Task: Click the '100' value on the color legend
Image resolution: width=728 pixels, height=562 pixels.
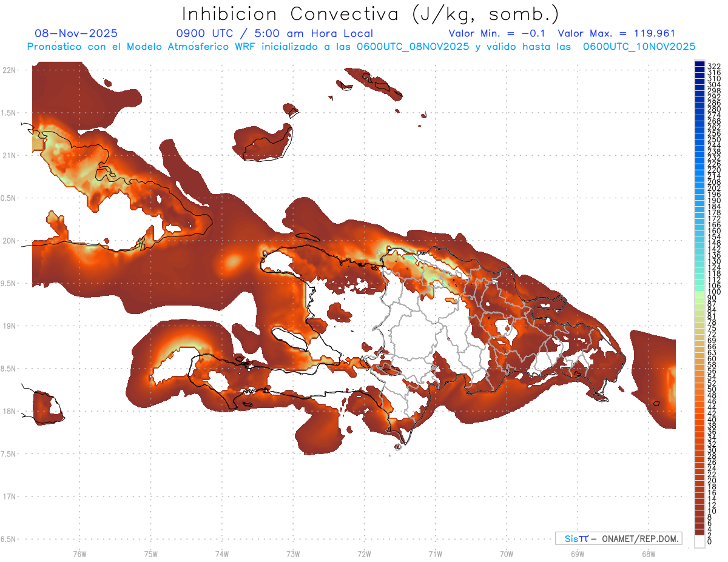Action: point(714,292)
